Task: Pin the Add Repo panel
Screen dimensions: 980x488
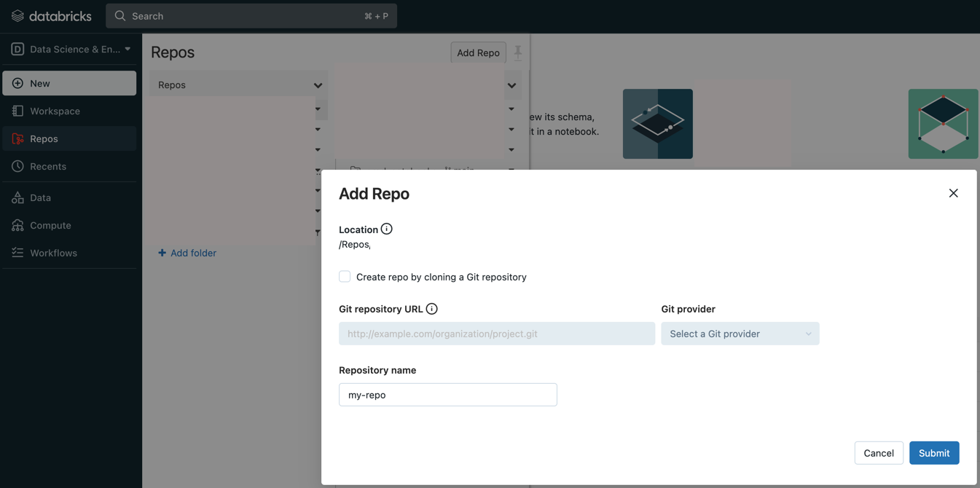Action: point(517,52)
